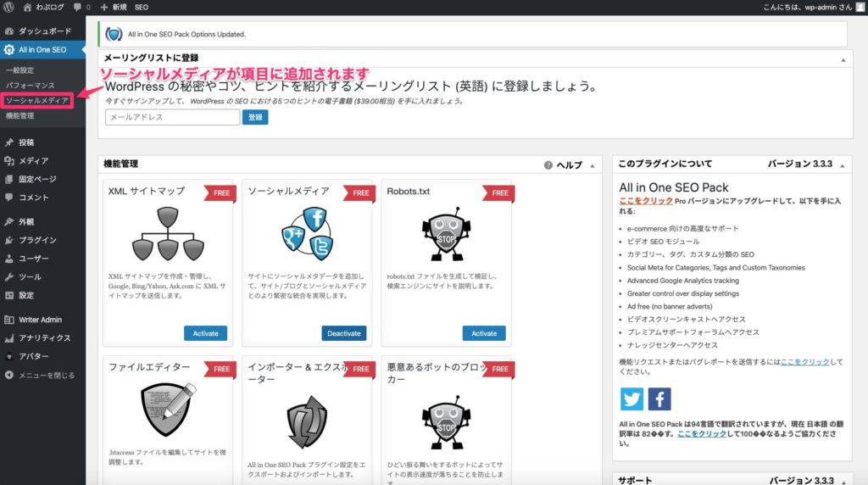This screenshot has width=868, height=485.
Task: Open 一般設定 submenu item
Action: [x=20, y=70]
